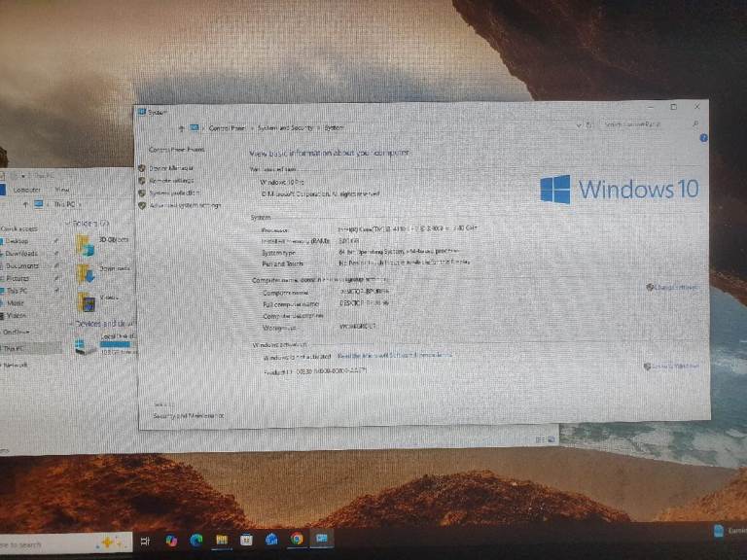Select the Local Disk drive icon
The width and height of the screenshot is (747, 560).
pyautogui.click(x=86, y=345)
